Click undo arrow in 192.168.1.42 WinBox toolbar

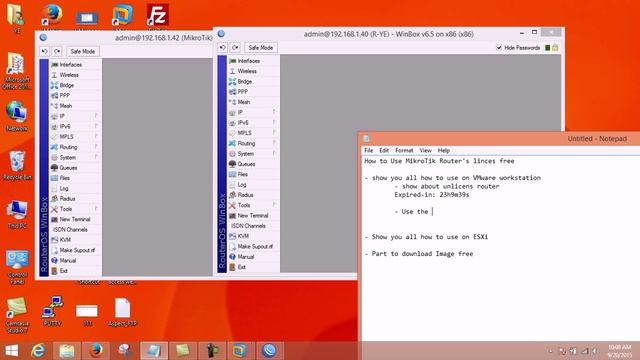point(44,51)
